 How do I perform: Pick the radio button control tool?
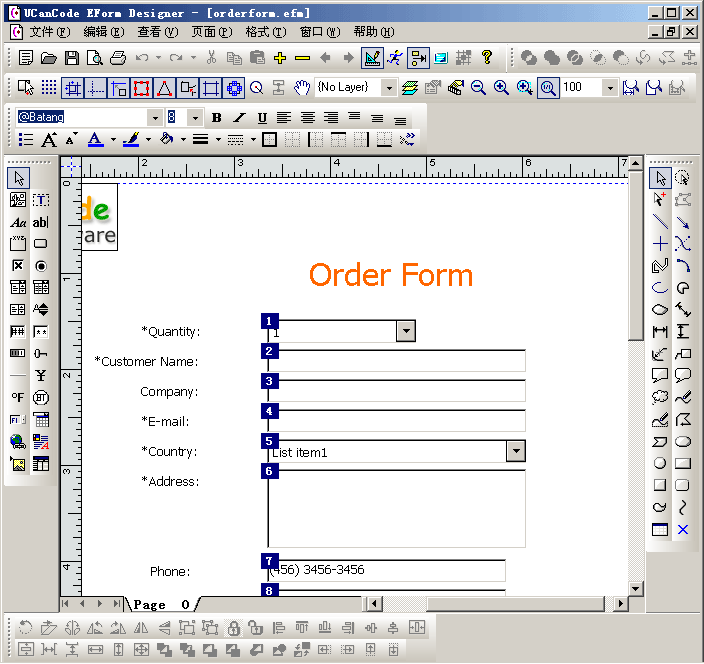[41, 266]
